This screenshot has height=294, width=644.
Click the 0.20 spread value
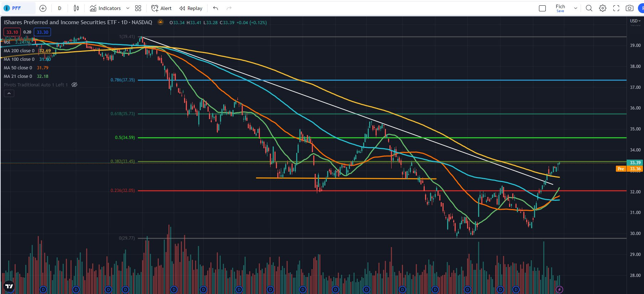[27, 32]
